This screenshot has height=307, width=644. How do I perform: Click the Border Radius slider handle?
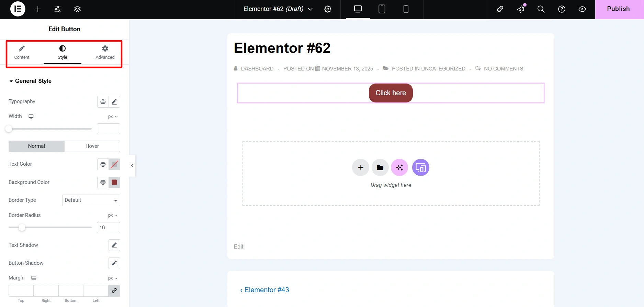22,228
